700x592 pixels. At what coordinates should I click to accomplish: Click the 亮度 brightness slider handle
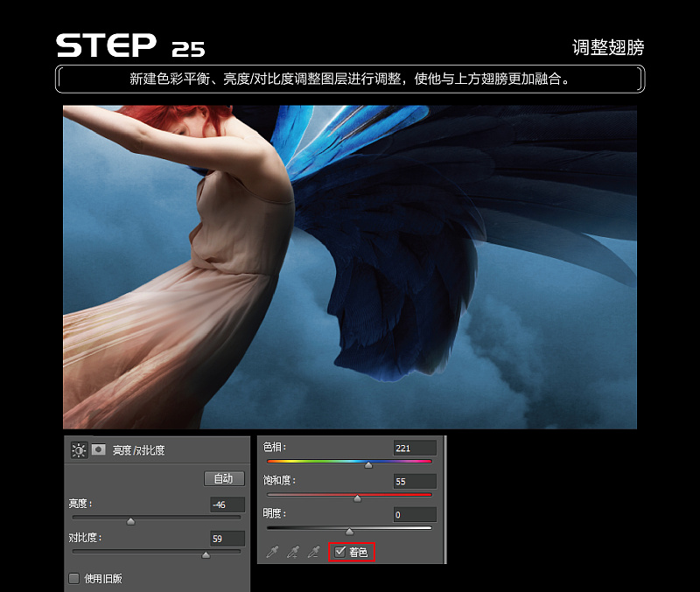tap(130, 521)
